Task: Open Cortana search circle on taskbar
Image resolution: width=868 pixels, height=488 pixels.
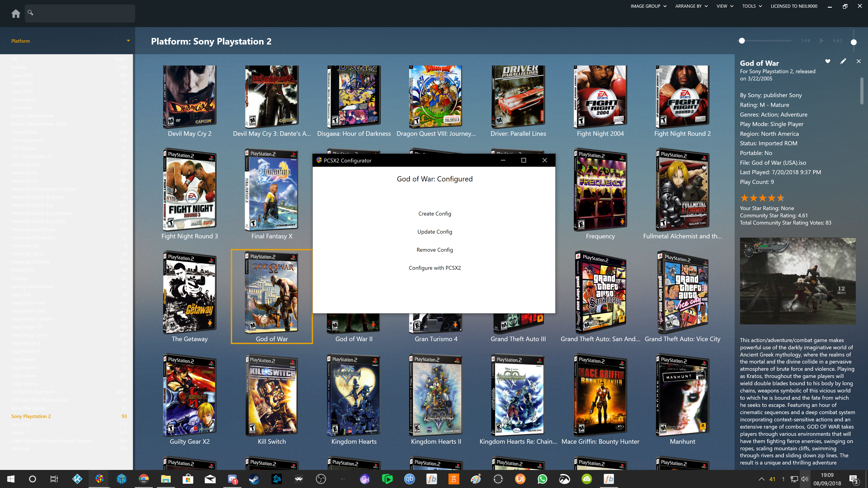Action: coord(32,479)
